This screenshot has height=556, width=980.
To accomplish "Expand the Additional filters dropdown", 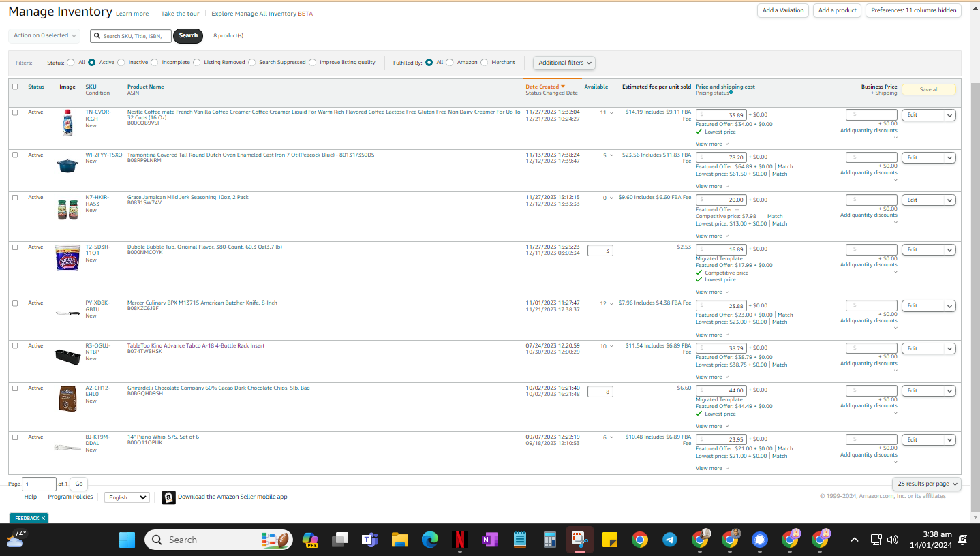I will (x=564, y=63).
